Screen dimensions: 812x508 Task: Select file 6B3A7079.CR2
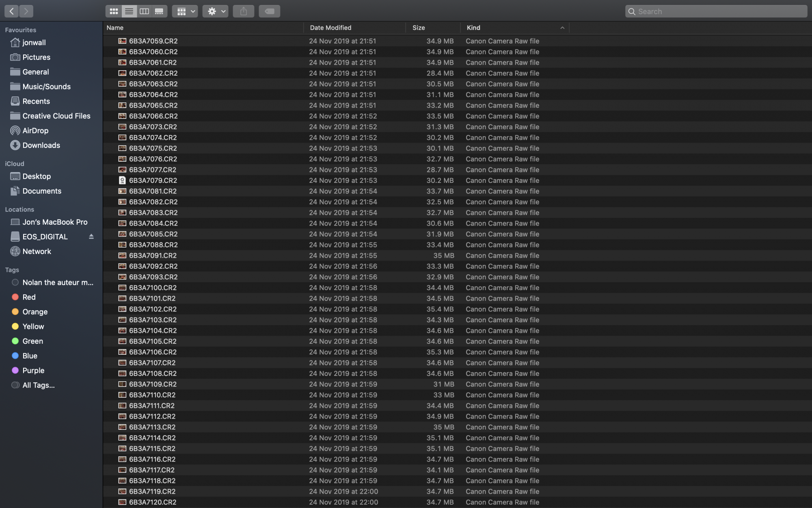pos(153,180)
